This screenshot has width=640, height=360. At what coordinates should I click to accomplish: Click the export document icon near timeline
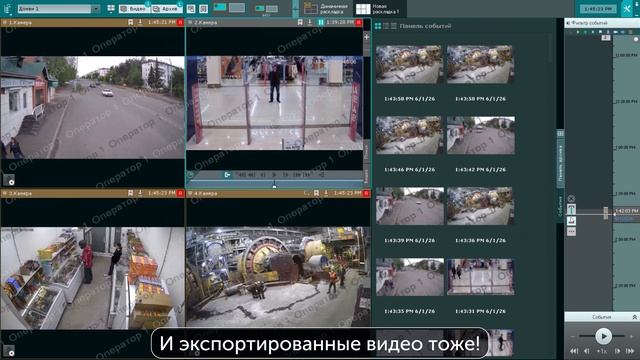(x=571, y=220)
